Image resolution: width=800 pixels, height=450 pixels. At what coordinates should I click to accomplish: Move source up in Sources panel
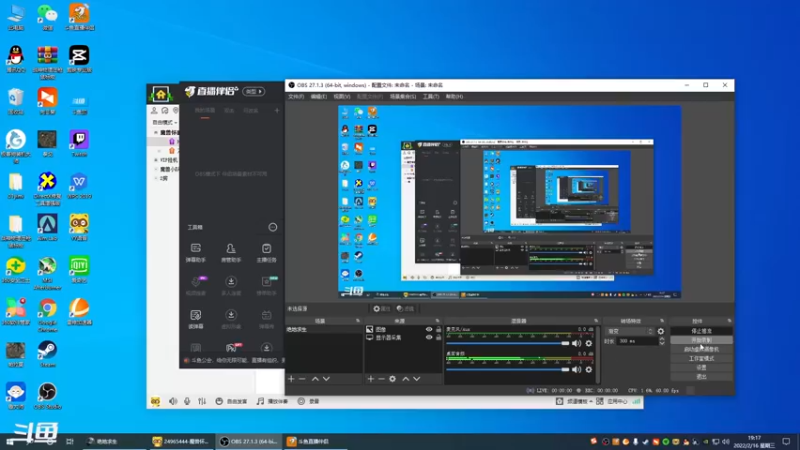pyautogui.click(x=406, y=379)
